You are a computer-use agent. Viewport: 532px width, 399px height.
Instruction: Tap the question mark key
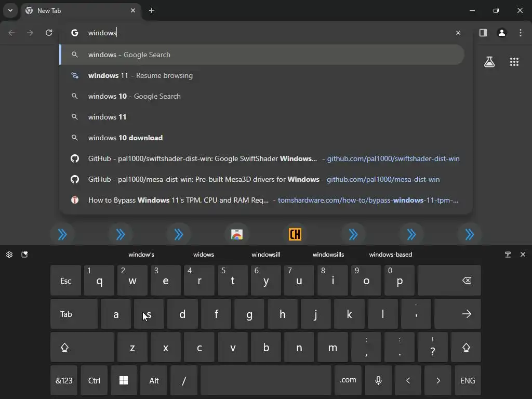click(x=433, y=347)
